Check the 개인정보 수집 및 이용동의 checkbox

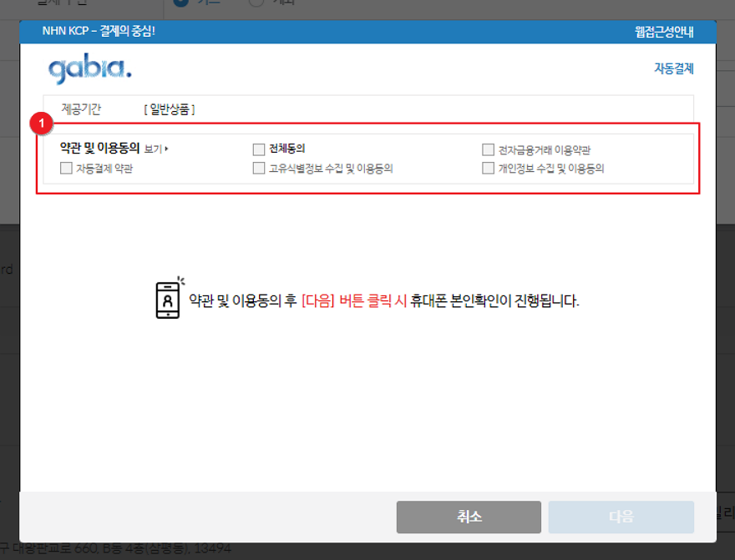pyautogui.click(x=488, y=169)
